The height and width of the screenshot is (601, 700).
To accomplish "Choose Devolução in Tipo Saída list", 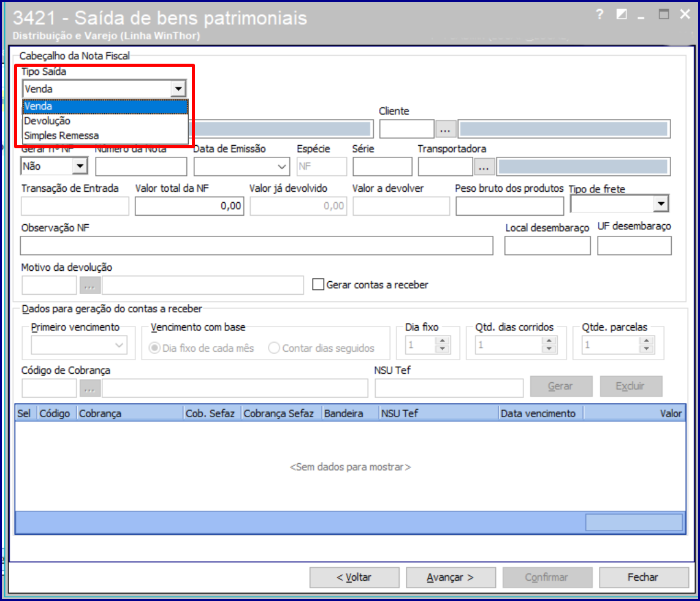I will pos(105,121).
